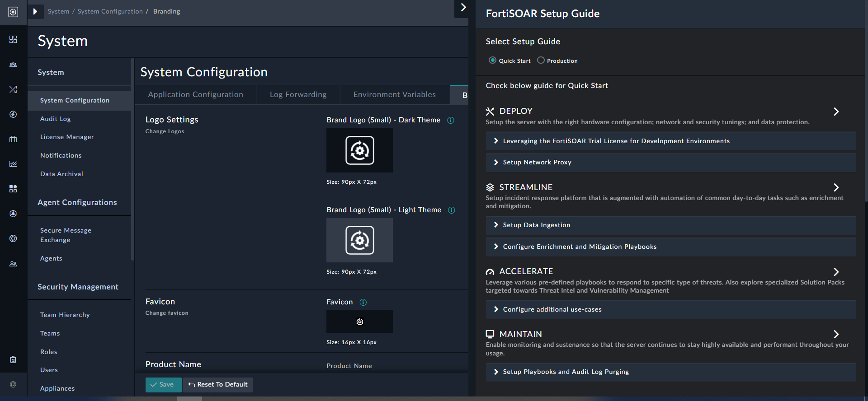The height and width of the screenshot is (401, 868).
Task: Open Appliances in left menu
Action: [57, 388]
